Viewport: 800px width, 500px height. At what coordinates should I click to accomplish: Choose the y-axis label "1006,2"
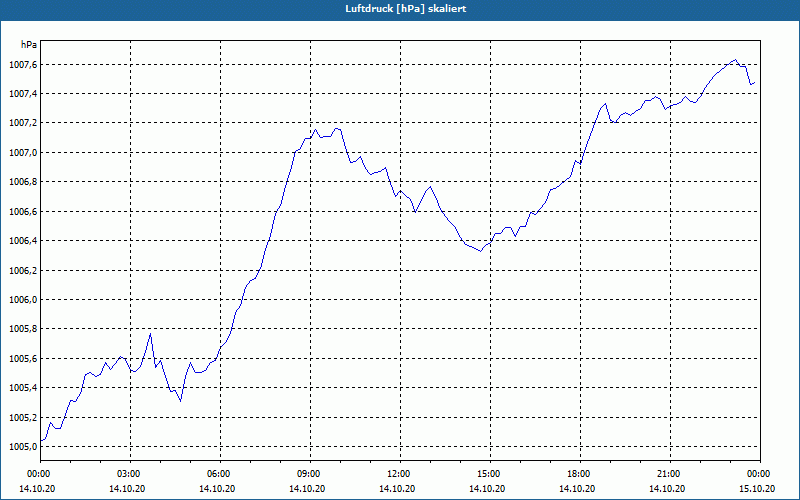(x=23, y=270)
